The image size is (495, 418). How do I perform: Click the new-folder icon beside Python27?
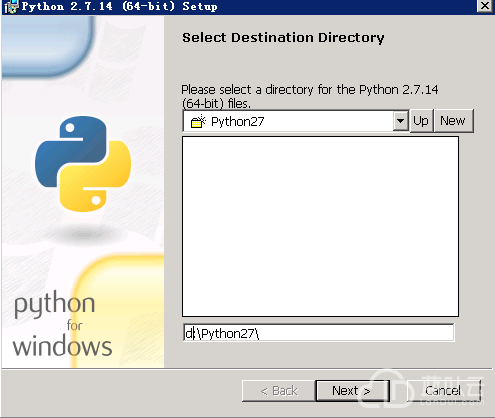pyautogui.click(x=198, y=121)
